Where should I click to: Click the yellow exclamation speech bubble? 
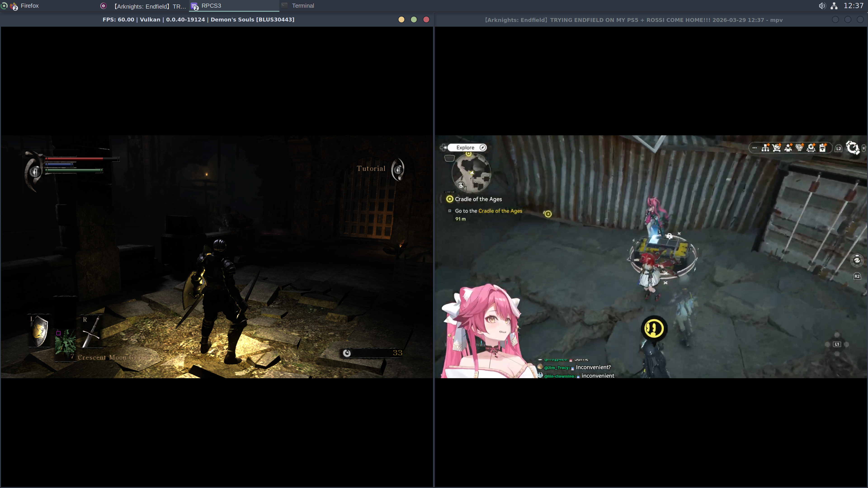[x=654, y=328]
